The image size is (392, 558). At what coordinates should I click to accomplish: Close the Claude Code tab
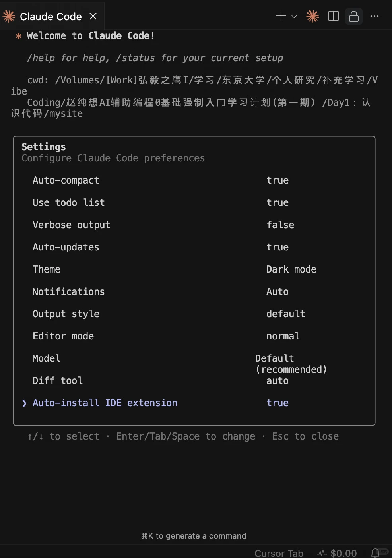93,16
